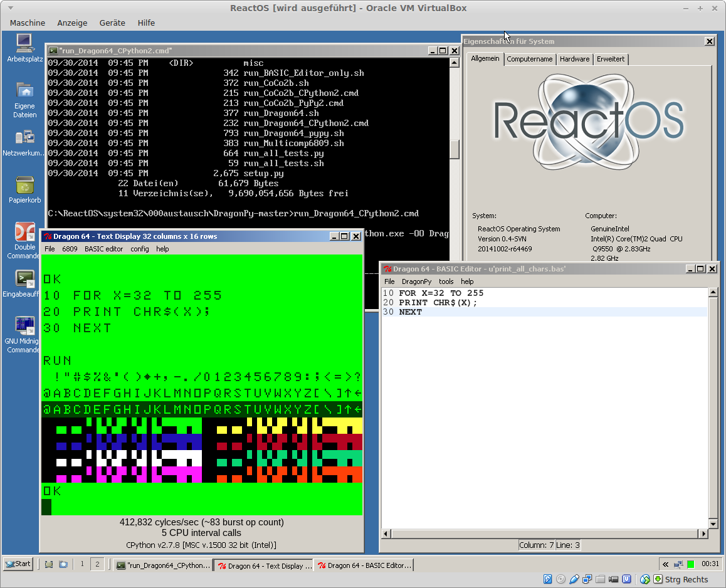Click the VirtualBox shared folders status icon

(x=601, y=579)
